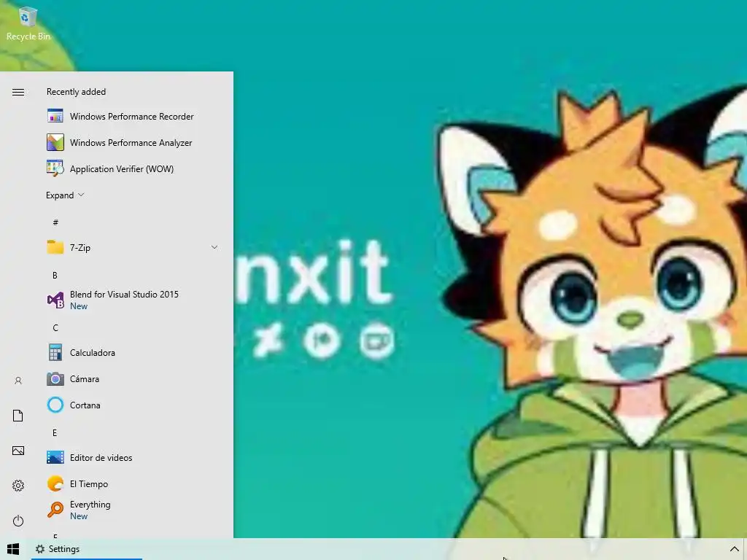The width and height of the screenshot is (747, 560).
Task: Expand the 7-Zip folder chevron
Action: [x=214, y=247]
